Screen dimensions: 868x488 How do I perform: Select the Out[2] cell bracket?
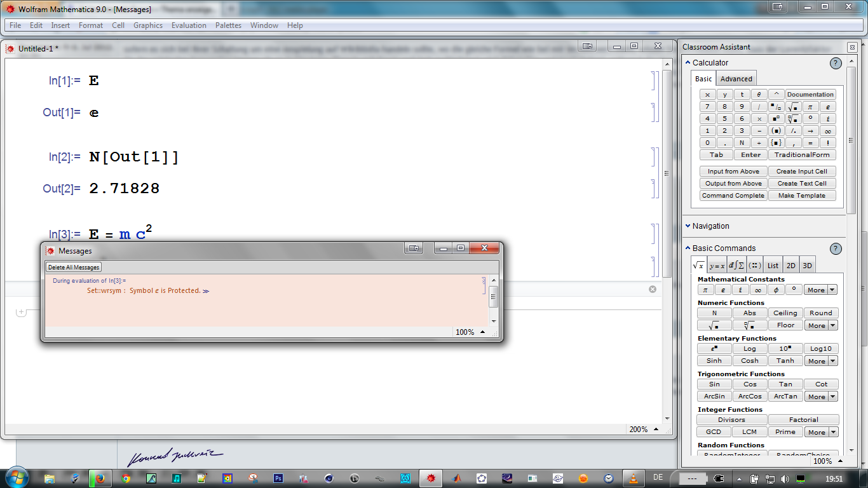(x=654, y=188)
